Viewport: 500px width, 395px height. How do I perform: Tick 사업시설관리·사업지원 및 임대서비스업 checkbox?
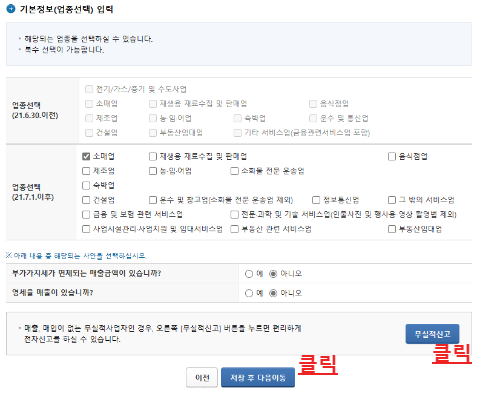click(86, 229)
